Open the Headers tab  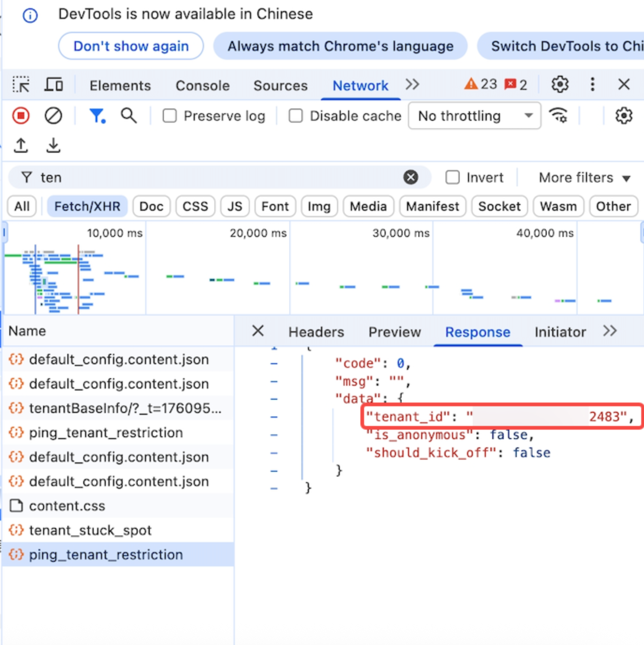316,332
